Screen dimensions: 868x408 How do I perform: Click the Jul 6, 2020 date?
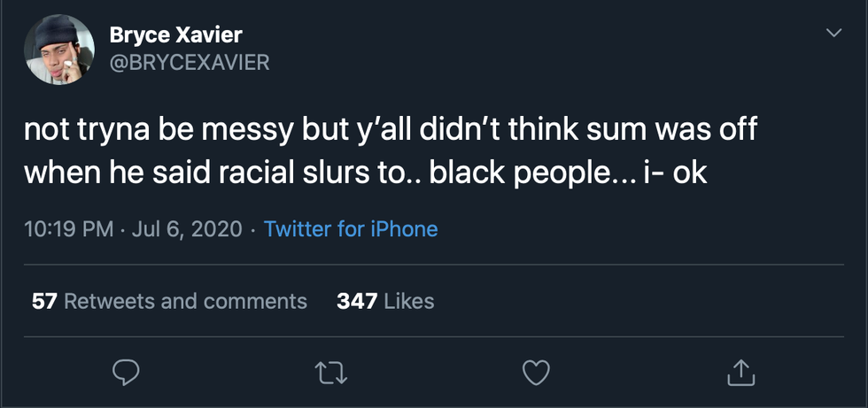[186, 229]
